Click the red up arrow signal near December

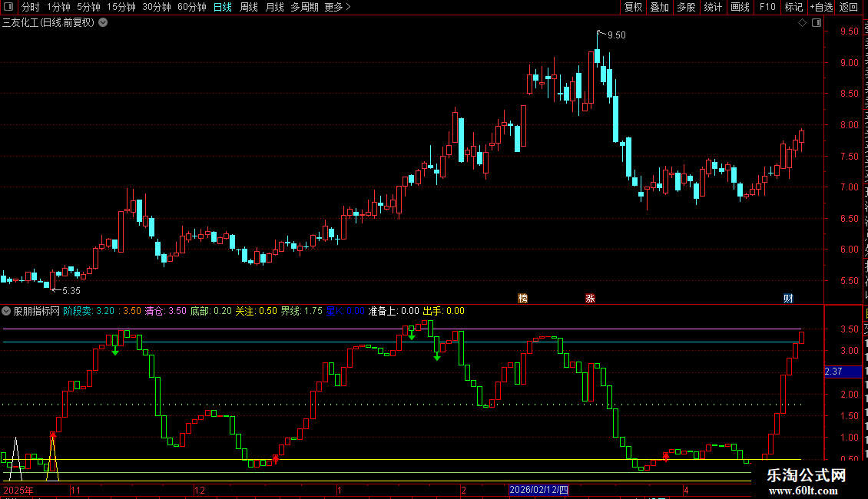click(276, 458)
